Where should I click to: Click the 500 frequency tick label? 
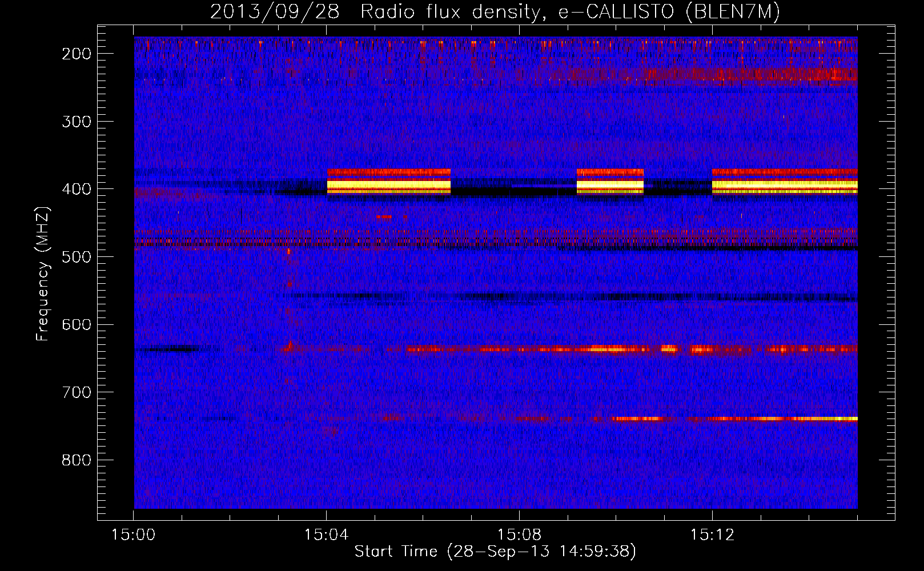click(x=77, y=257)
